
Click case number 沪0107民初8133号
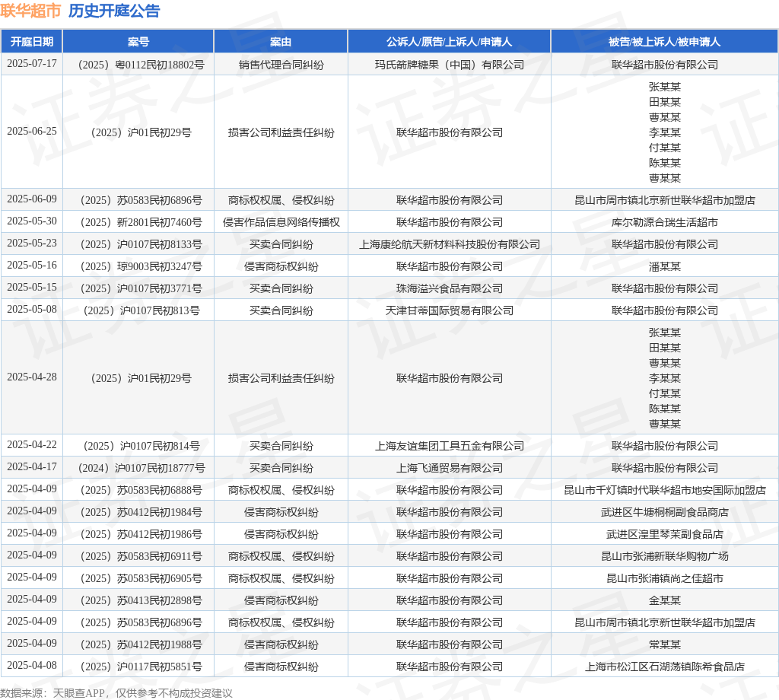141,244
